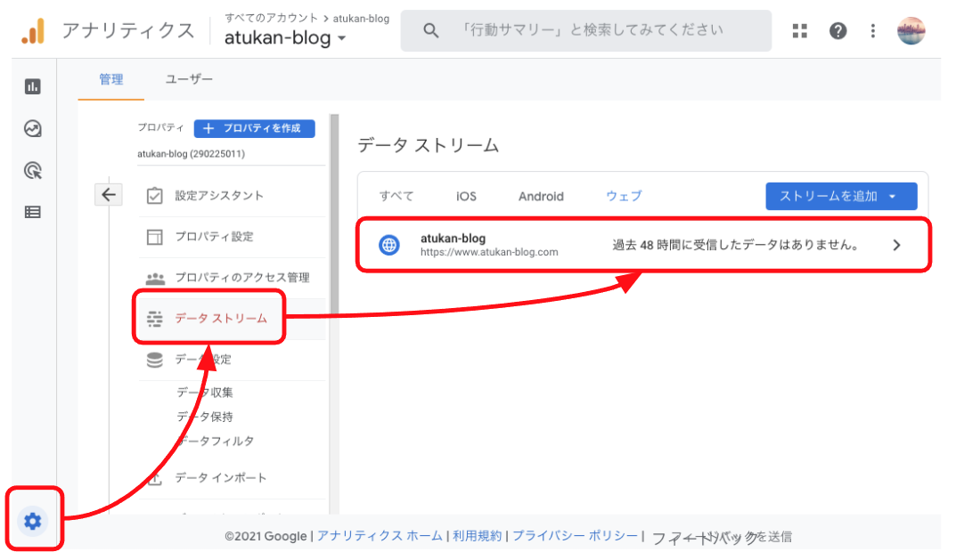964x560 pixels.
Task: Click the プロパティ設定 layout icon
Action: (154, 237)
